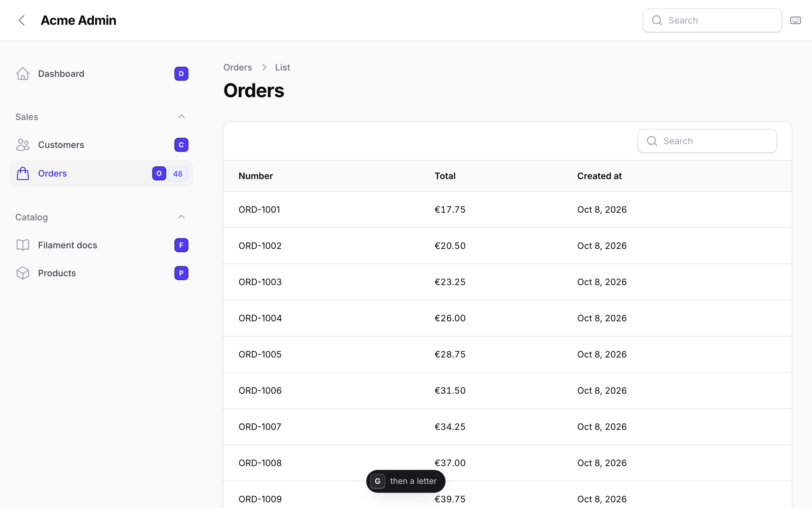The width and height of the screenshot is (812, 508).
Task: Click the D shortcut badge for Dashboard
Action: tap(181, 74)
